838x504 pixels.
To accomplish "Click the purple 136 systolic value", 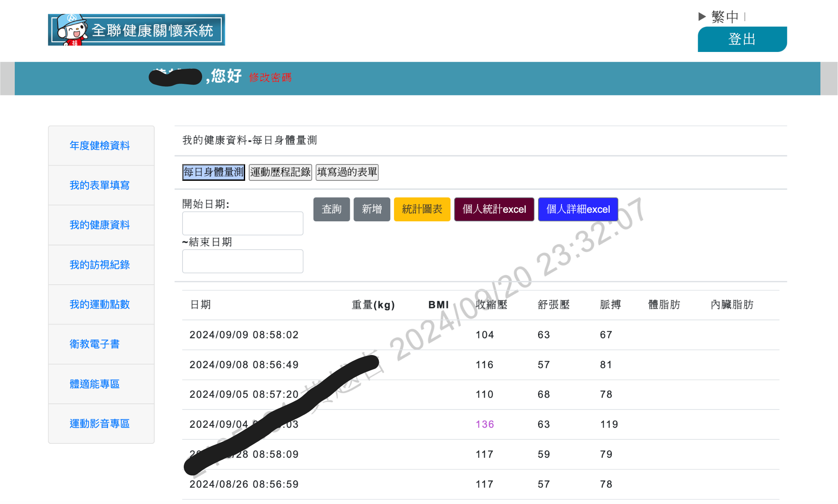I will pyautogui.click(x=485, y=425).
